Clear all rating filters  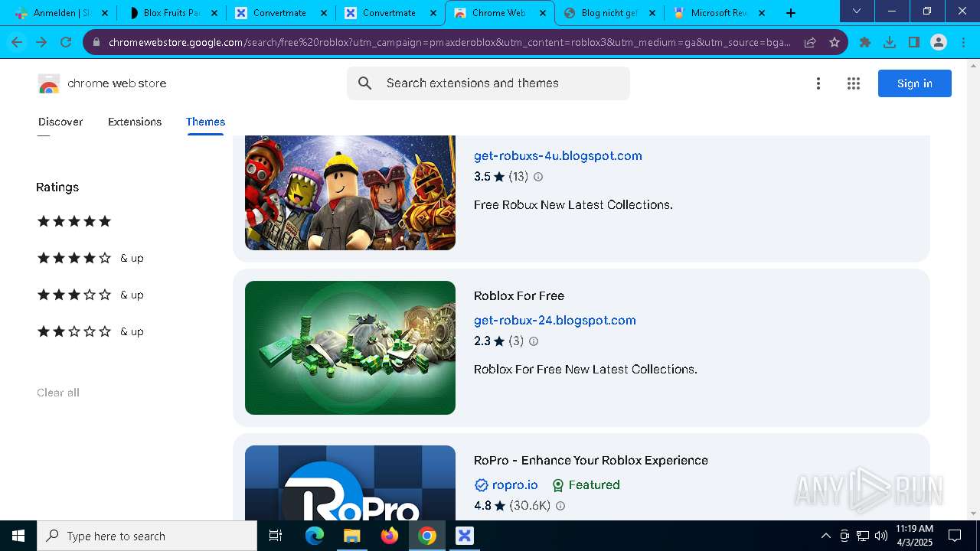click(58, 393)
